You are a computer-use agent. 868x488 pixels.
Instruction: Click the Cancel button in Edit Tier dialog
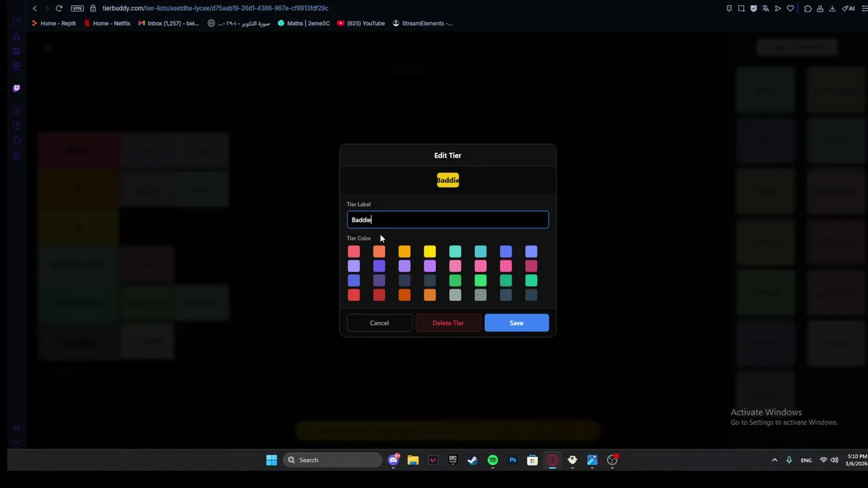pyautogui.click(x=379, y=323)
